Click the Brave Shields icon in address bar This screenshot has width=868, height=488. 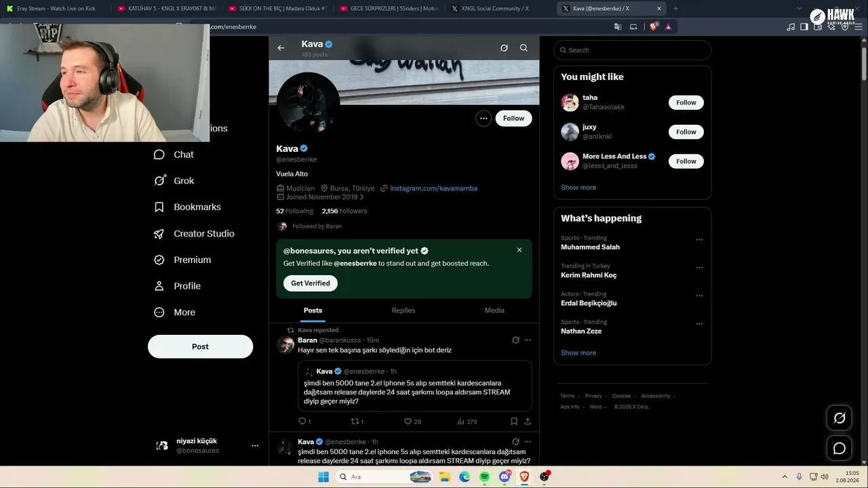654,27
